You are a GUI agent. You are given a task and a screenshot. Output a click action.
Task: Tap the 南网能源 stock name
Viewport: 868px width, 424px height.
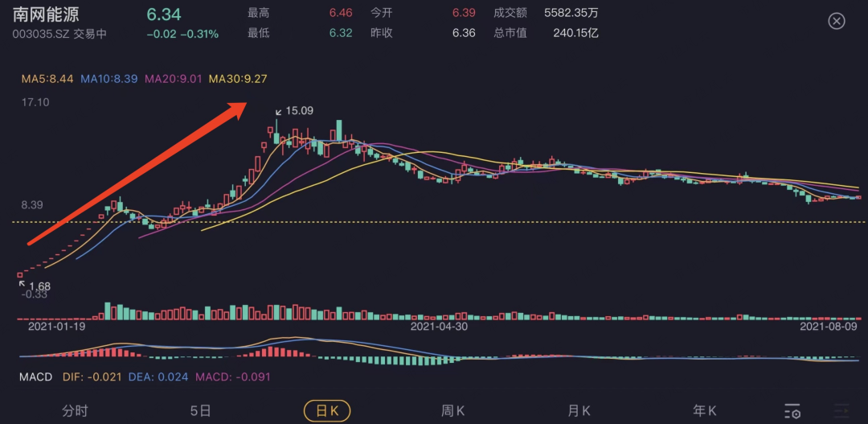pyautogui.click(x=46, y=14)
